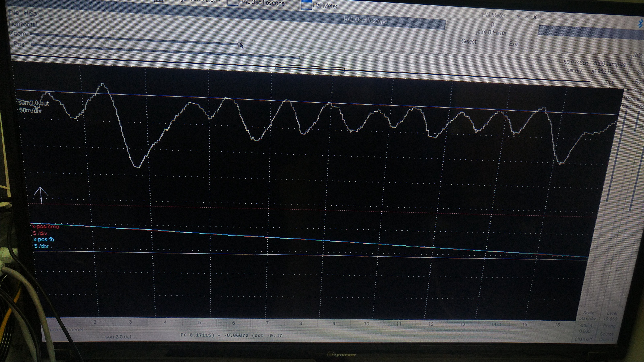Select channel 3

(x=130, y=322)
